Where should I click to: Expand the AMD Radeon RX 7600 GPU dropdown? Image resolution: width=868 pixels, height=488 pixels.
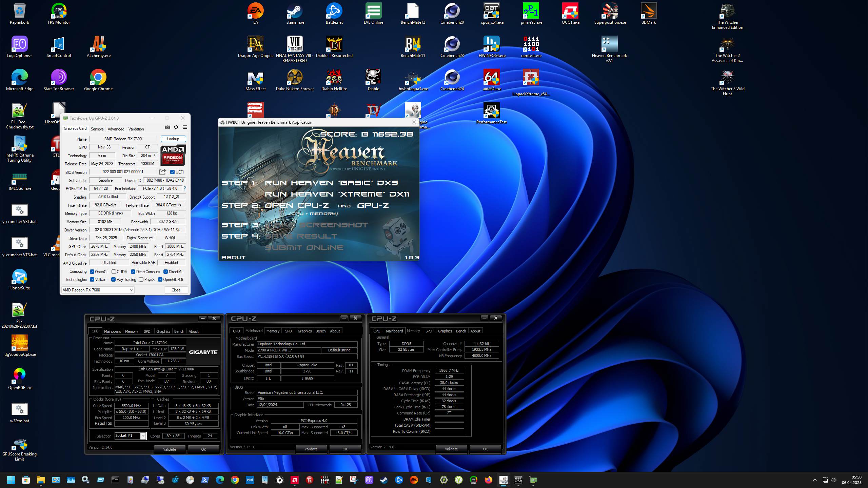(98, 290)
